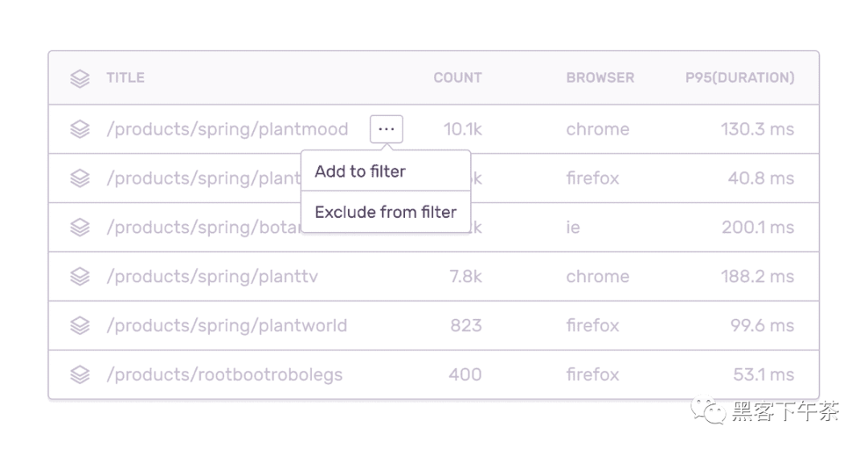Open the /products/spring/planttv transaction link

click(212, 276)
